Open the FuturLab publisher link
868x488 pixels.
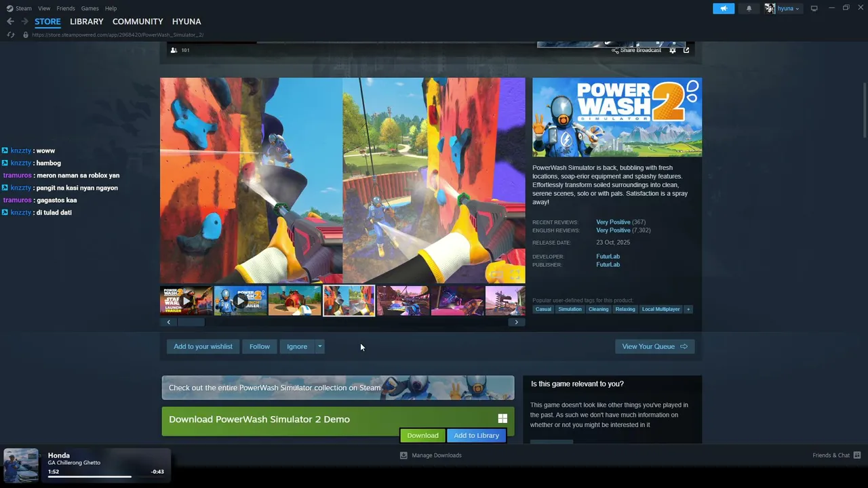click(x=608, y=264)
